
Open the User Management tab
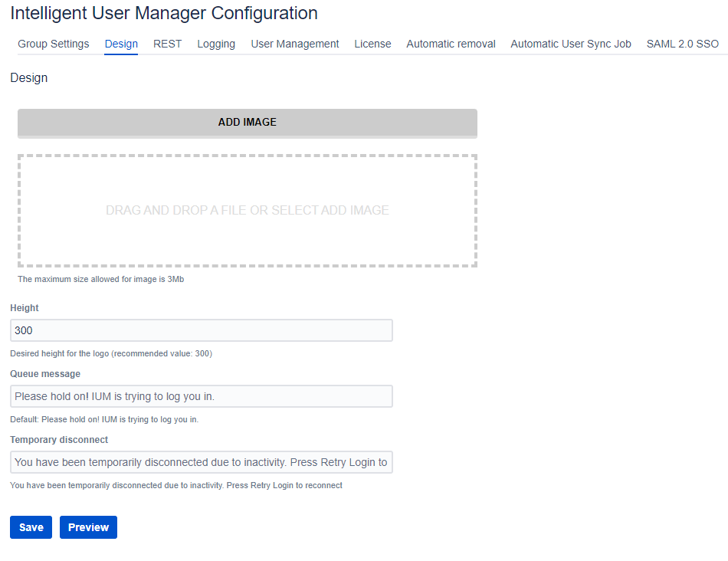(295, 44)
